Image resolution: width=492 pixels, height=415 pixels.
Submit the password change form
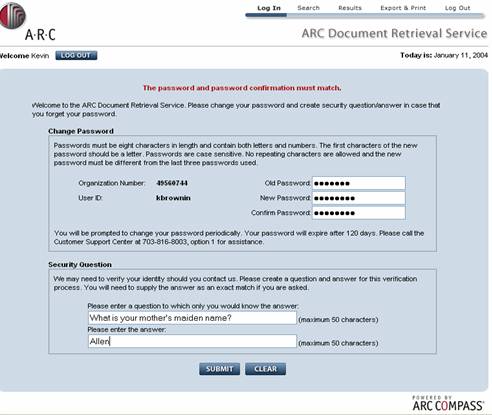click(219, 369)
